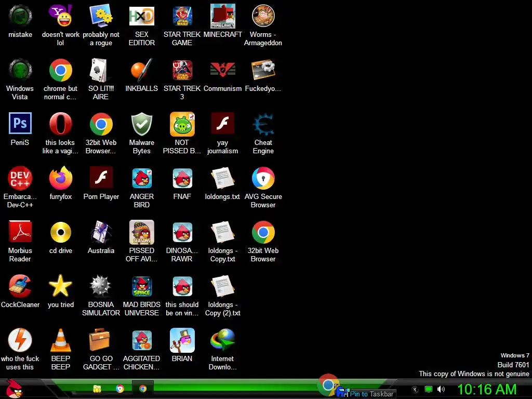Click the 'Australia' spider solitaire icon
The height and width of the screenshot is (399, 532).
click(x=101, y=232)
